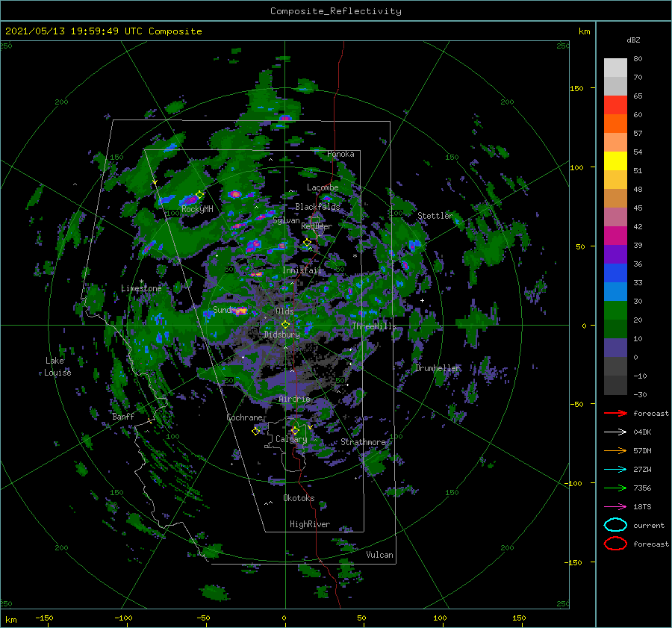Click the Limestone label
Image resolution: width=672 pixels, height=628 pixels.
(x=141, y=288)
